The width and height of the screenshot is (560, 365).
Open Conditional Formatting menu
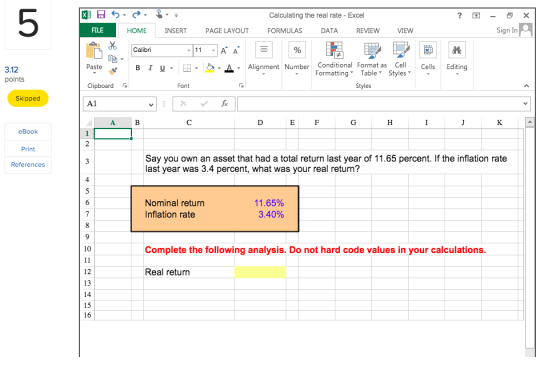(335, 59)
